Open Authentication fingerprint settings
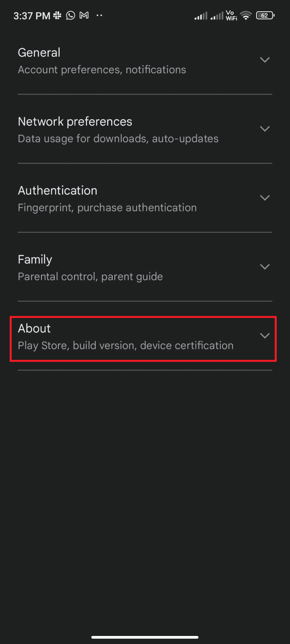 click(107, 207)
